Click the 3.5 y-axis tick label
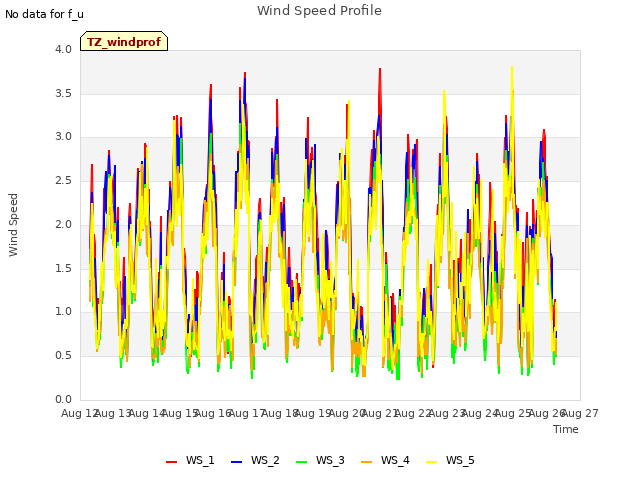The width and height of the screenshot is (640, 480). [63, 93]
